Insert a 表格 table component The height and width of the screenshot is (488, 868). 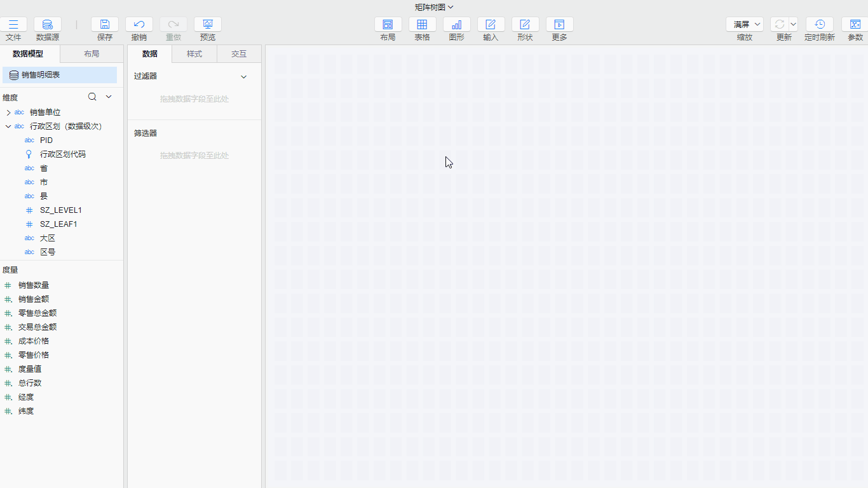422,25
